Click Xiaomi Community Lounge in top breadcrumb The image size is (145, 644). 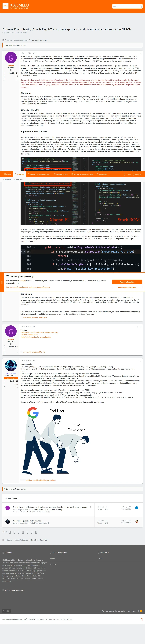(x=17, y=40)
